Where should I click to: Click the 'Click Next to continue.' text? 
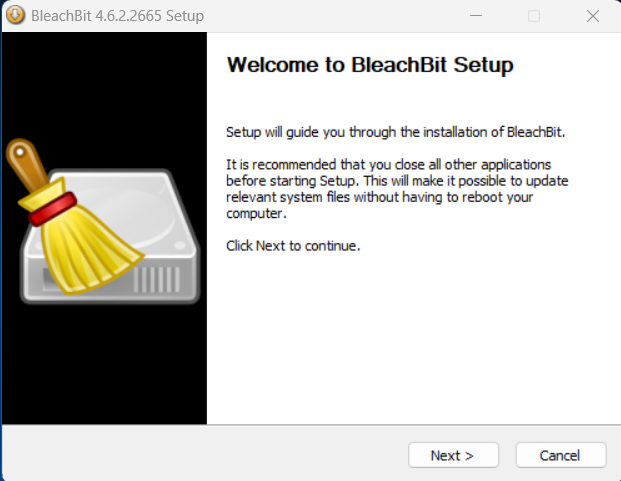[x=293, y=246]
